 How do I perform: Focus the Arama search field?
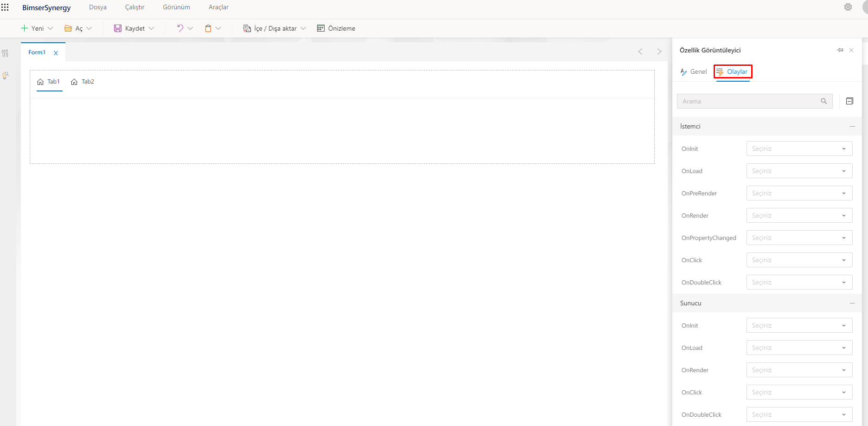pyautogui.click(x=755, y=101)
